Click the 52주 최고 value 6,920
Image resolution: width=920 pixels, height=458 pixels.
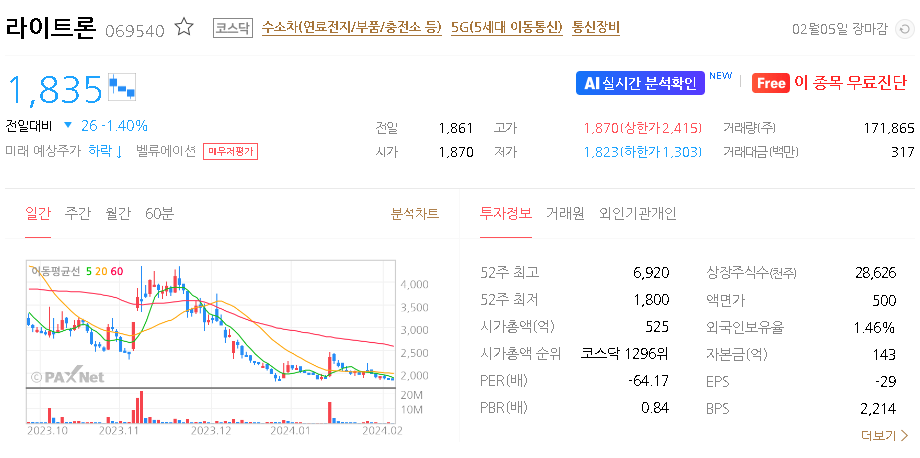(651, 273)
